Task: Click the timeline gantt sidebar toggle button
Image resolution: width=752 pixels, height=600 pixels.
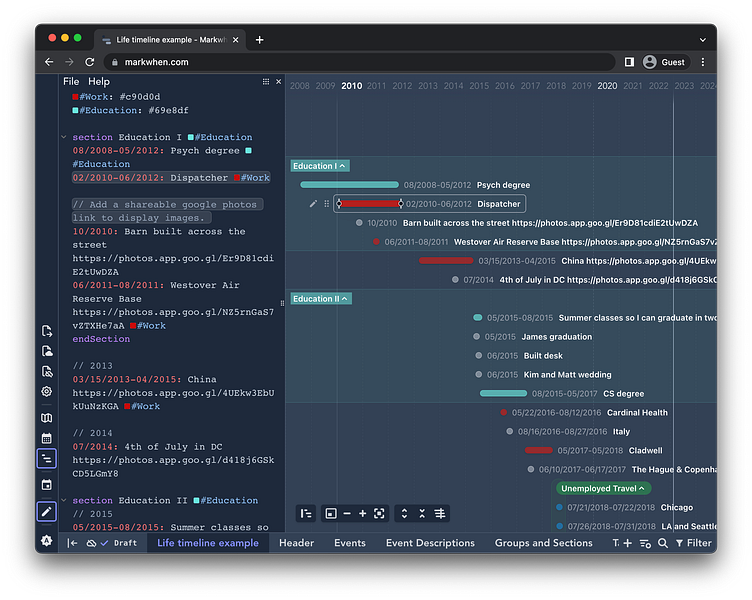Action: [306, 514]
